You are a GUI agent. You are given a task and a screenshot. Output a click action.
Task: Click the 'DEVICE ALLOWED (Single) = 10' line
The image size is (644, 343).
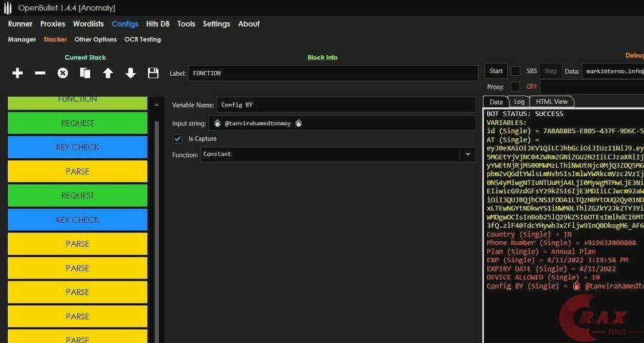pos(543,277)
